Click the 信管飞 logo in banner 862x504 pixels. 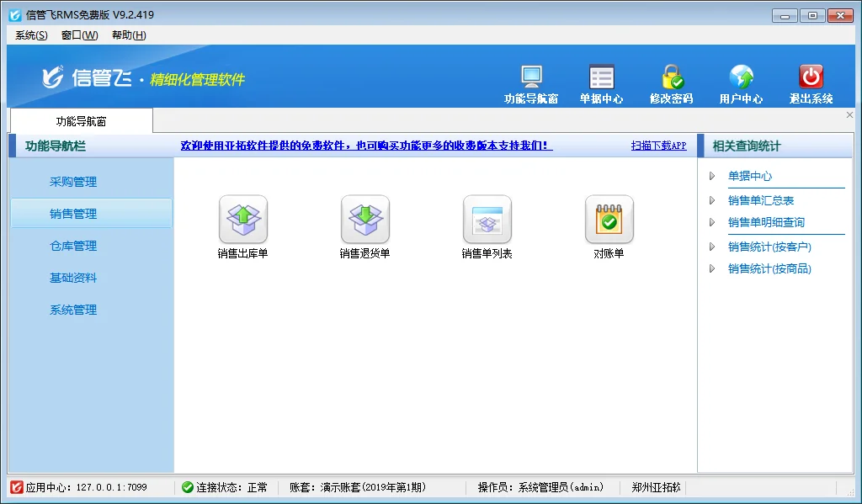[87, 78]
